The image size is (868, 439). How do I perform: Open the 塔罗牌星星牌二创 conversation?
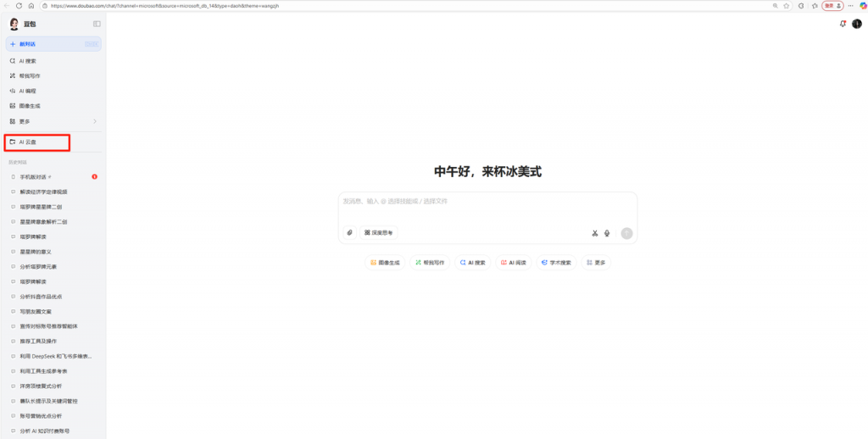(53, 207)
